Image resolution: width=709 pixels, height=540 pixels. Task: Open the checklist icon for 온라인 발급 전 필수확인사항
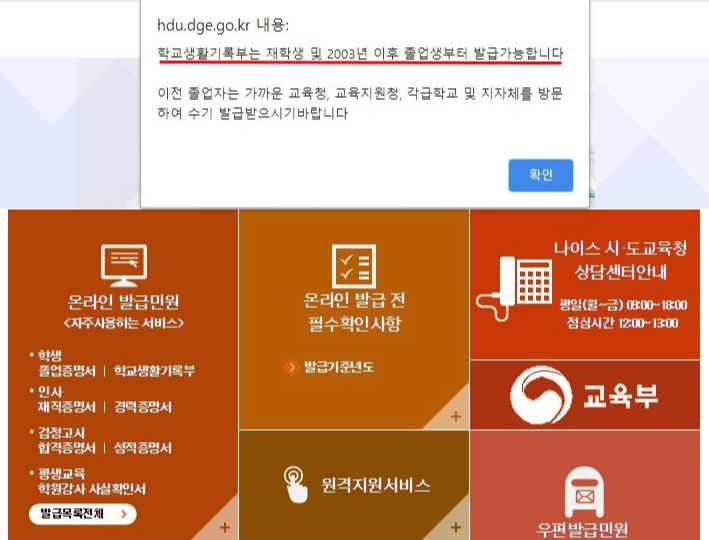click(x=354, y=266)
